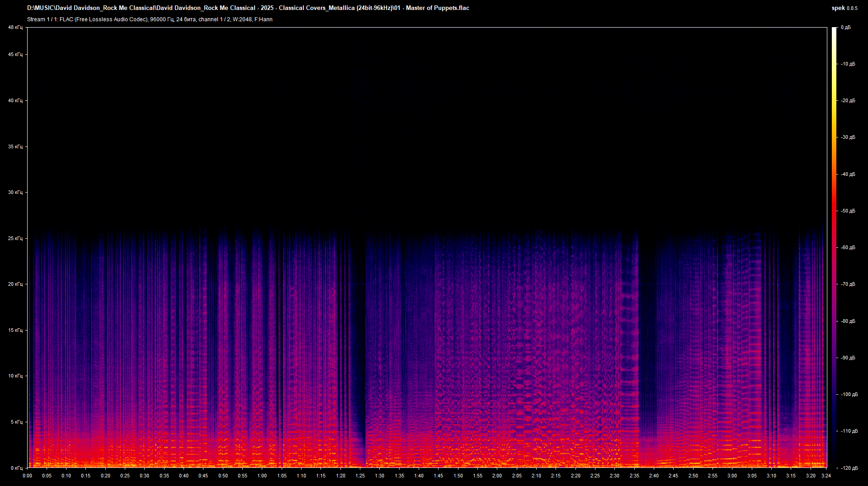Click the 0:20 time axis label
This screenshot has width=868, height=486.
click(x=106, y=476)
